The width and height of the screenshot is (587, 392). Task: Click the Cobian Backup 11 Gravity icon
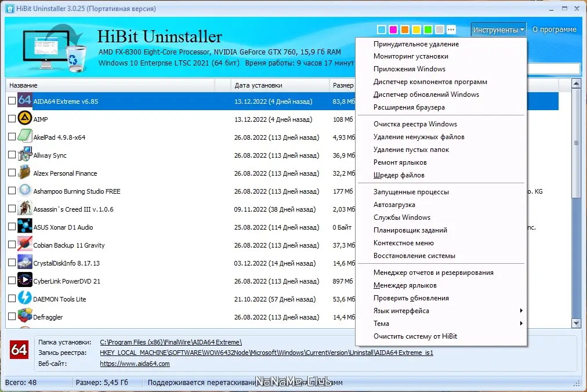25,244
